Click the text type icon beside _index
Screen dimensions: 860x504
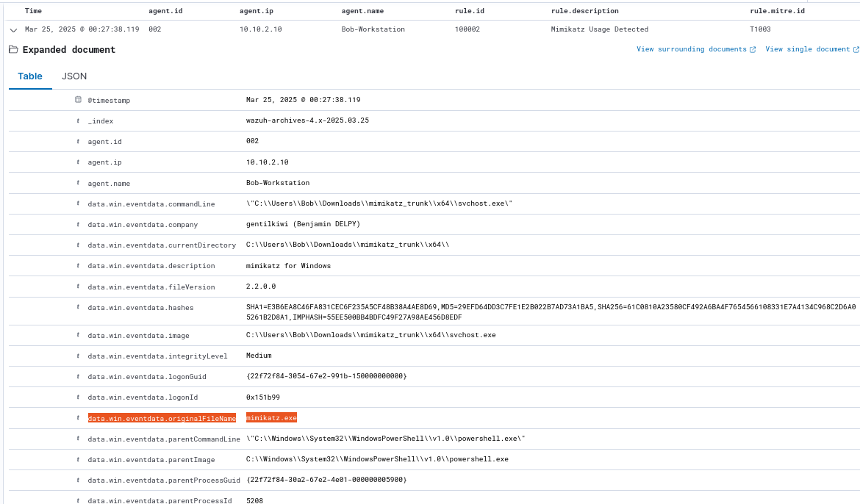(78, 120)
